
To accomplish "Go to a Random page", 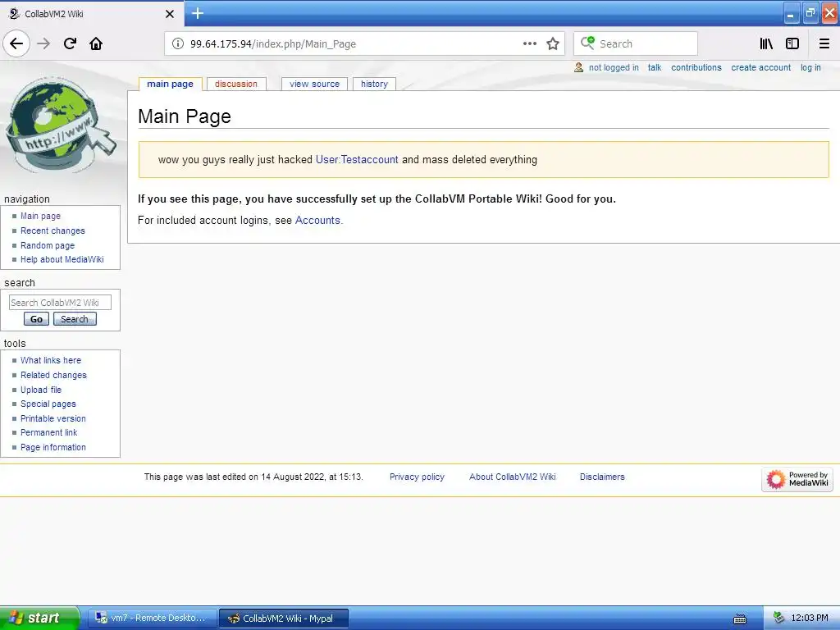I will pos(48,245).
